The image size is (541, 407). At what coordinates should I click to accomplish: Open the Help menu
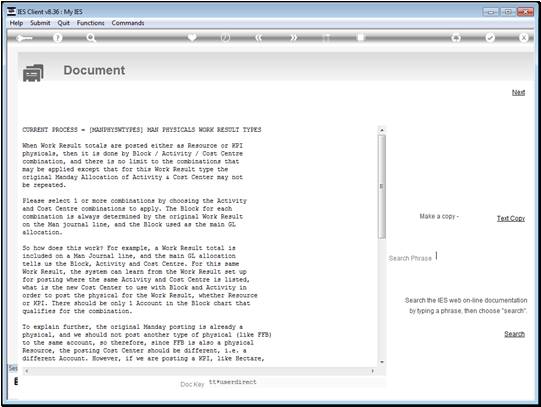point(16,23)
